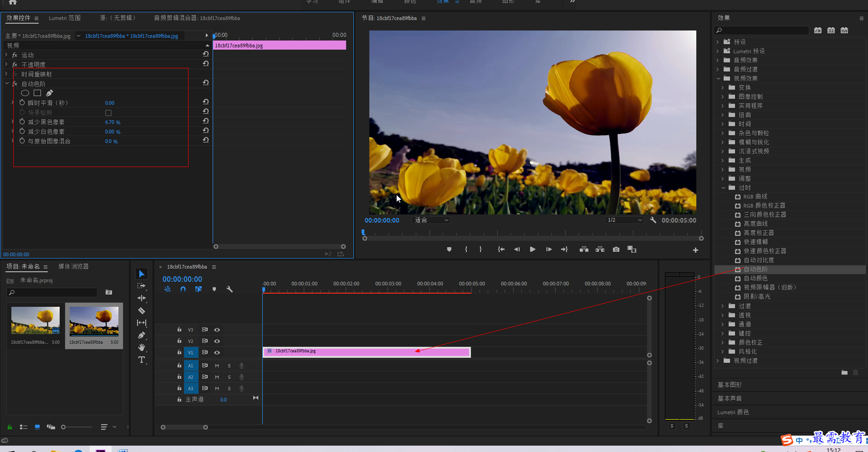Select the Slip tool
Image resolution: width=868 pixels, height=452 pixels.
tap(142, 323)
